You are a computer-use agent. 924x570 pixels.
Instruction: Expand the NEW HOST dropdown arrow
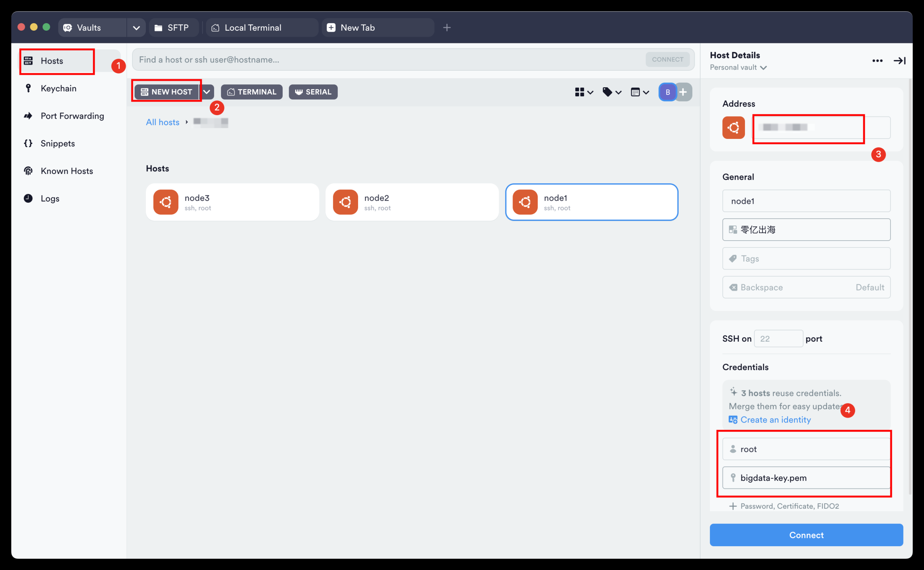tap(207, 92)
